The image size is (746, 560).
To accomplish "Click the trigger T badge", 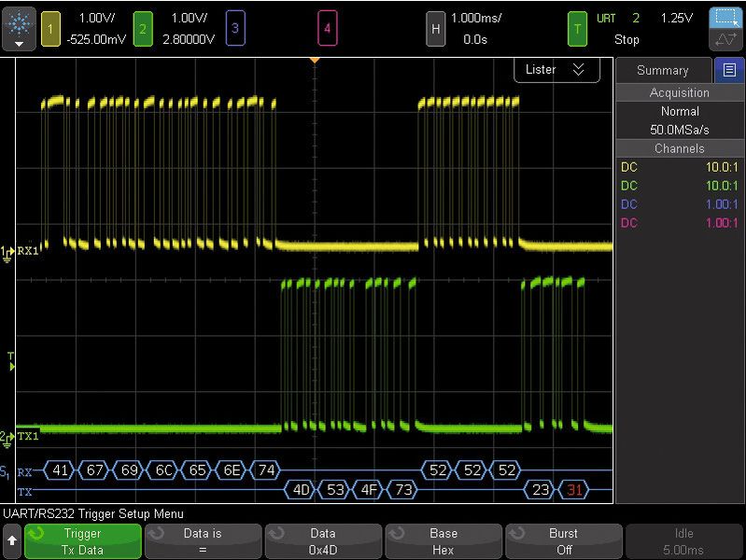I will click(x=578, y=28).
